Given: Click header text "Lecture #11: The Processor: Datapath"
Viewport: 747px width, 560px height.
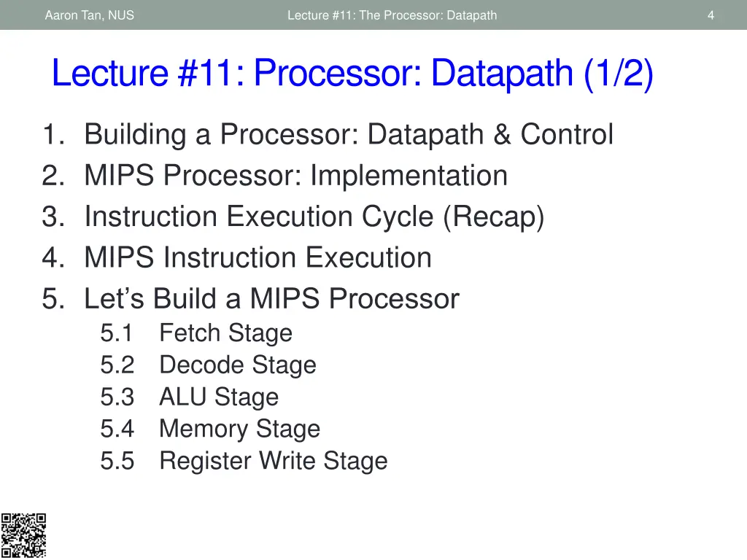Looking at the screenshot, I should coord(392,15).
